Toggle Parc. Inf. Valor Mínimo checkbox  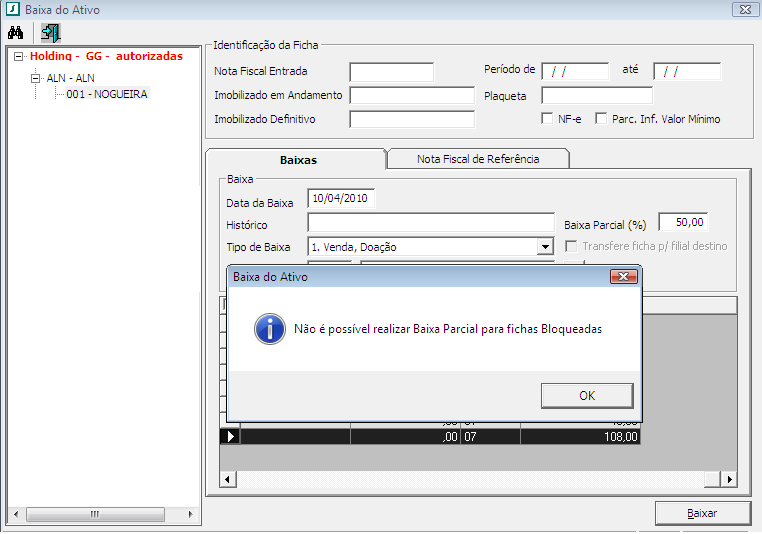point(601,119)
